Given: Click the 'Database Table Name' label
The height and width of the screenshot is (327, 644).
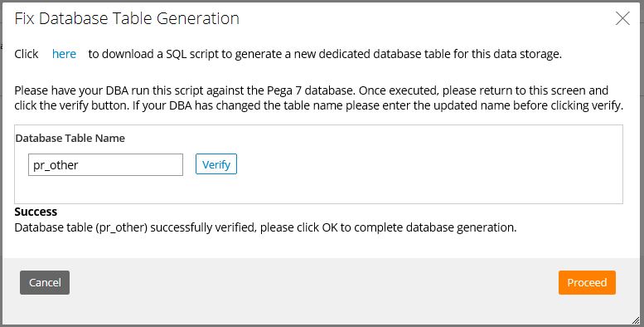Looking at the screenshot, I should point(70,139).
